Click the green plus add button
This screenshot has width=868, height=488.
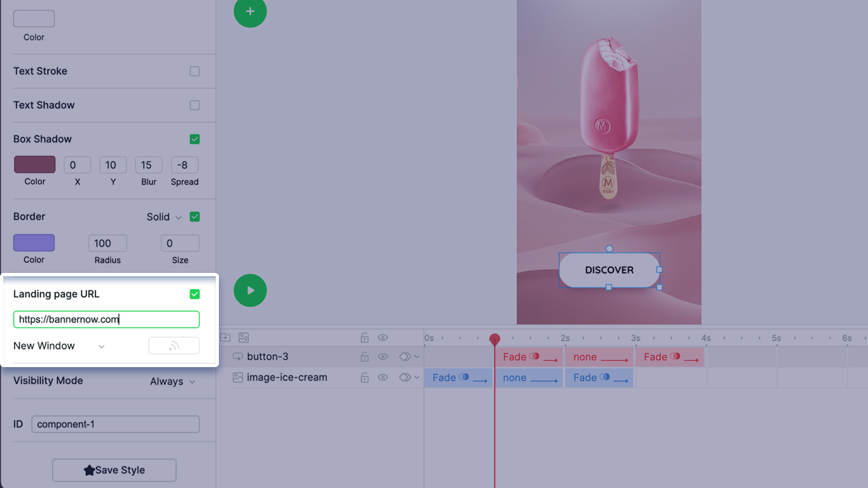coord(250,11)
